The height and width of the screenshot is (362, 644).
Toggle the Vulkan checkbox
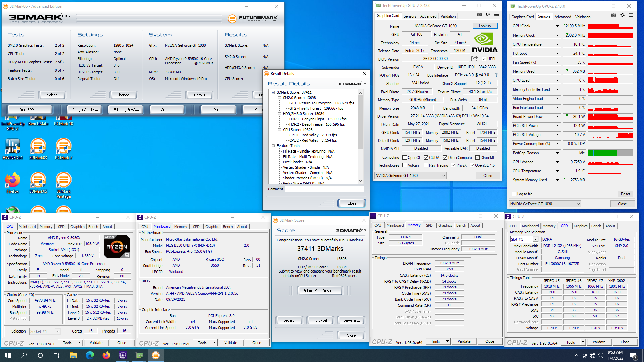pos(405,165)
